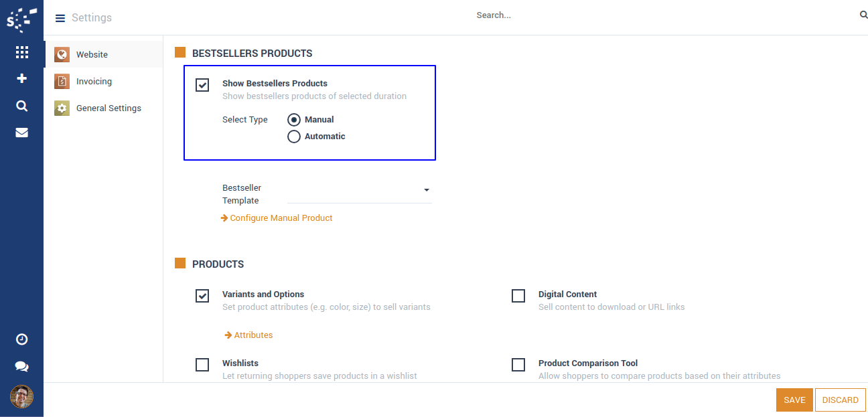The width and height of the screenshot is (868, 417).
Task: Open the apps grid menu icon
Action: tap(21, 52)
